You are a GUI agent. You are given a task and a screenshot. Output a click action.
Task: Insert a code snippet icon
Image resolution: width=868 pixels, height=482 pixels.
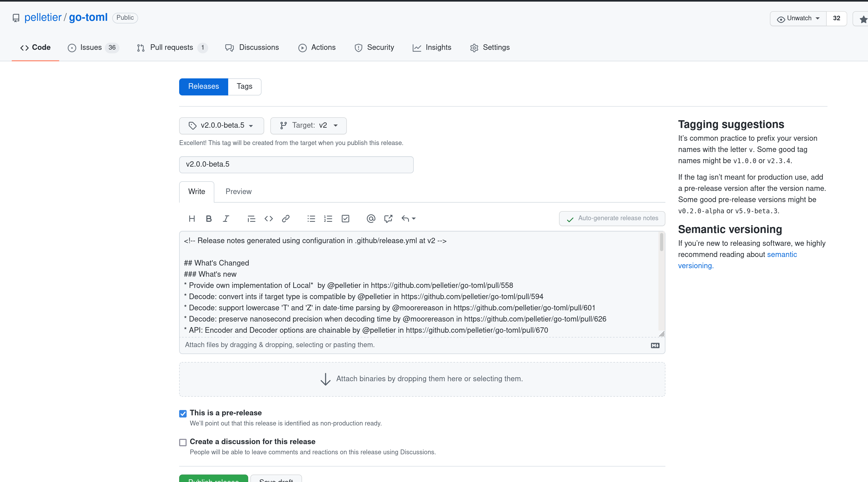pos(268,219)
